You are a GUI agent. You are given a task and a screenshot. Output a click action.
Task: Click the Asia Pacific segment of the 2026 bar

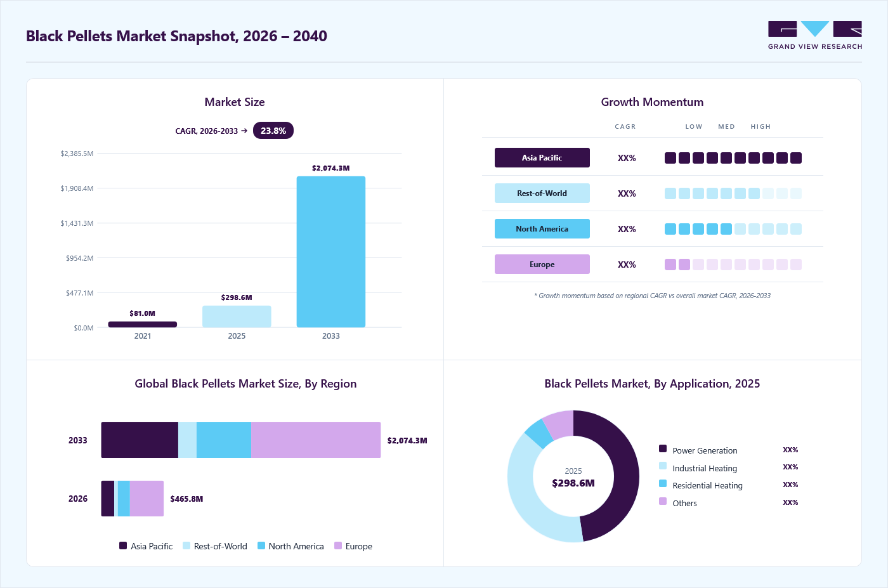(x=108, y=499)
